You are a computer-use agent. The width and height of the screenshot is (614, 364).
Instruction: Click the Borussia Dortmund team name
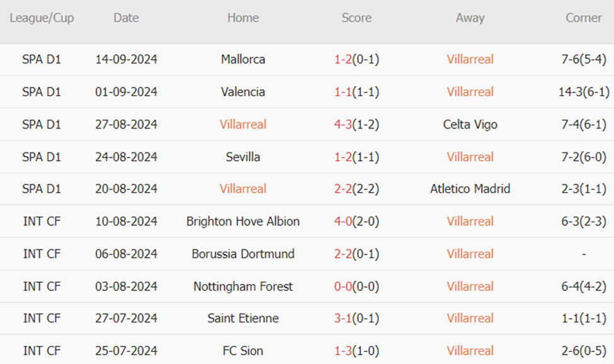tap(243, 254)
